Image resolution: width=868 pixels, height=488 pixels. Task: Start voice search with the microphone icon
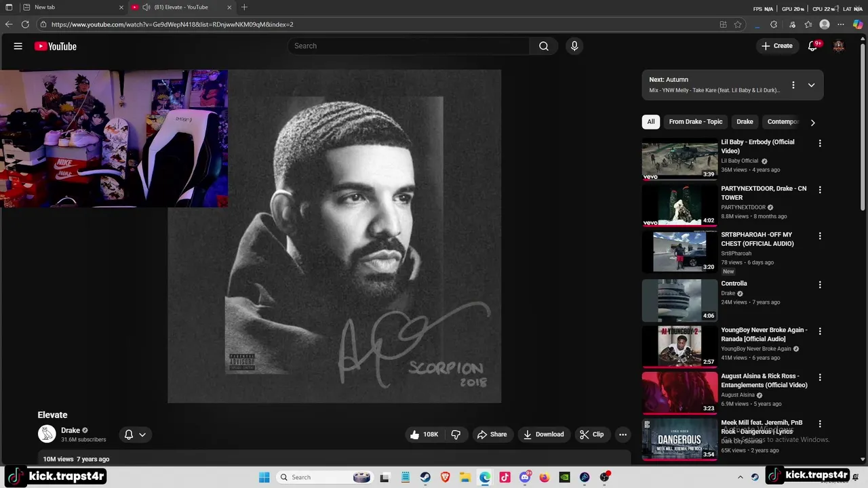click(x=574, y=46)
